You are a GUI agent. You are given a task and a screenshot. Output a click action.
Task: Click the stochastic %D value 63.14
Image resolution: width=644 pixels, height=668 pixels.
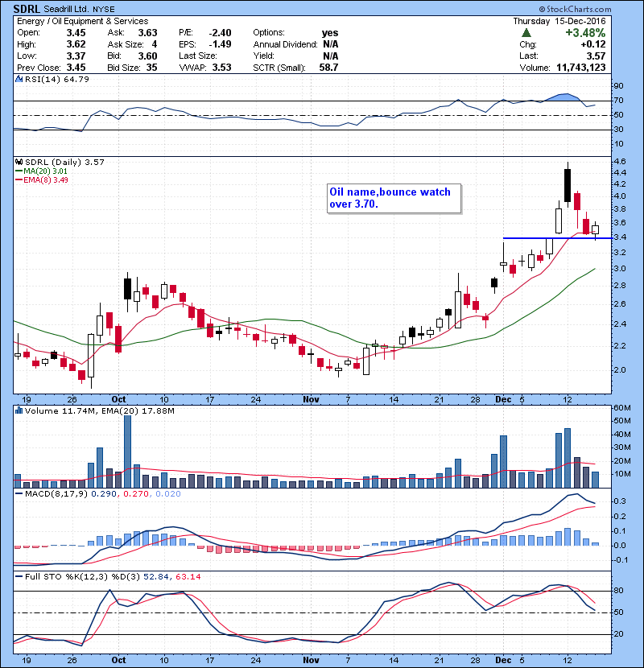(188, 577)
